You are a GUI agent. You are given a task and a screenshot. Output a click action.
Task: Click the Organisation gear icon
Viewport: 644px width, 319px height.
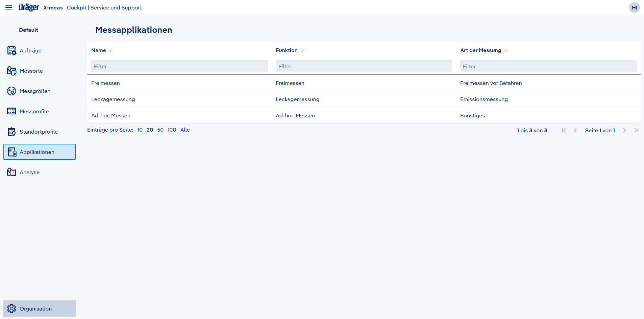click(11, 309)
